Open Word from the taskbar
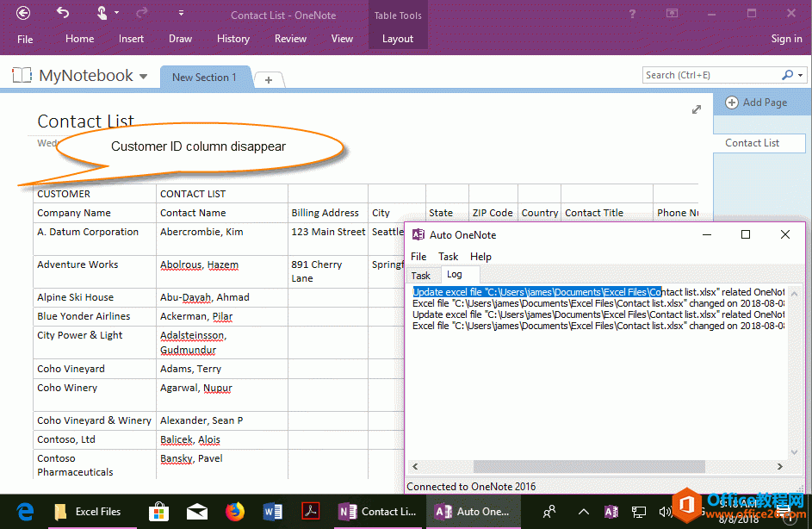Viewport: 812px width, 529px height. 273,511
